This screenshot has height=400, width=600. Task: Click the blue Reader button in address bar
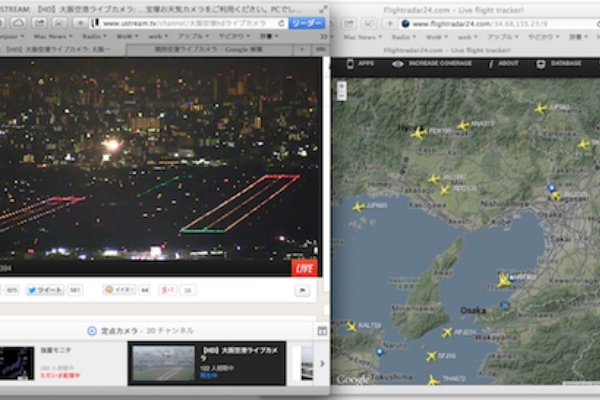pos(307,22)
